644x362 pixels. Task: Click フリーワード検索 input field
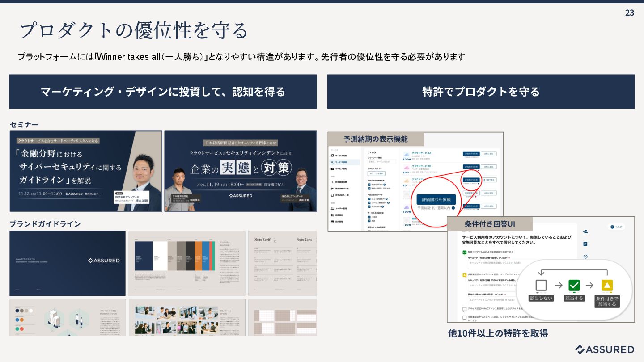coord(382,162)
